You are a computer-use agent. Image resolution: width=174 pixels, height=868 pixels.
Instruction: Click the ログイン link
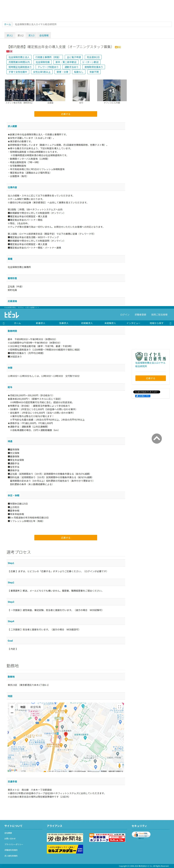click(x=125, y=315)
